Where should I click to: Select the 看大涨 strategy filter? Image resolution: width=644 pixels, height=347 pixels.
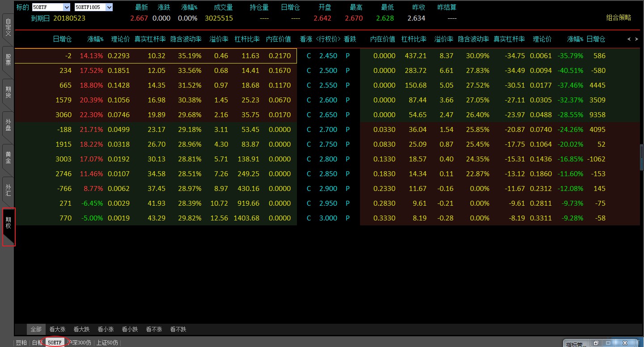[x=57, y=330]
